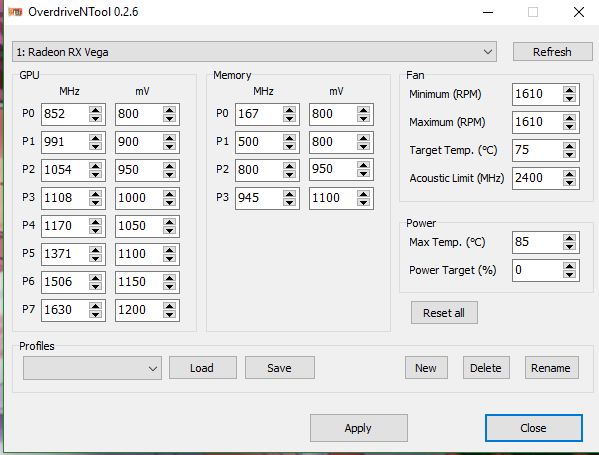Viewport: 599px width, 455px height.
Task: Increase GPU P0 MHz with up arrow
Action: click(95, 110)
